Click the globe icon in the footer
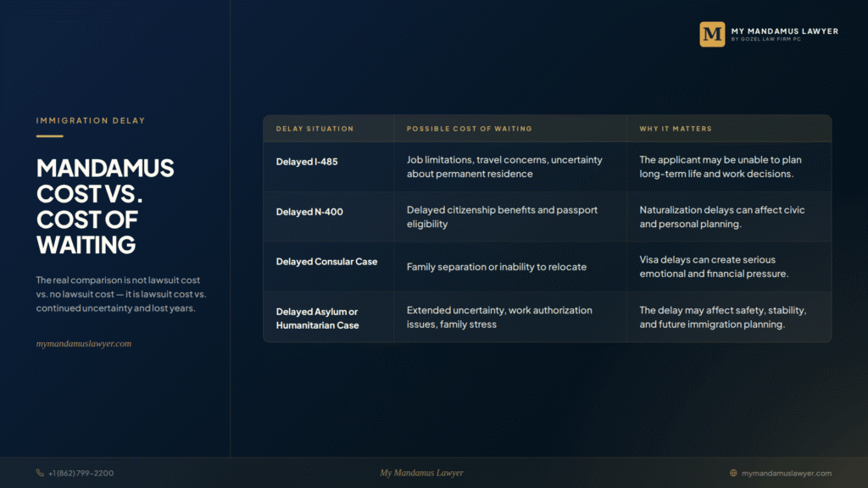 733,473
